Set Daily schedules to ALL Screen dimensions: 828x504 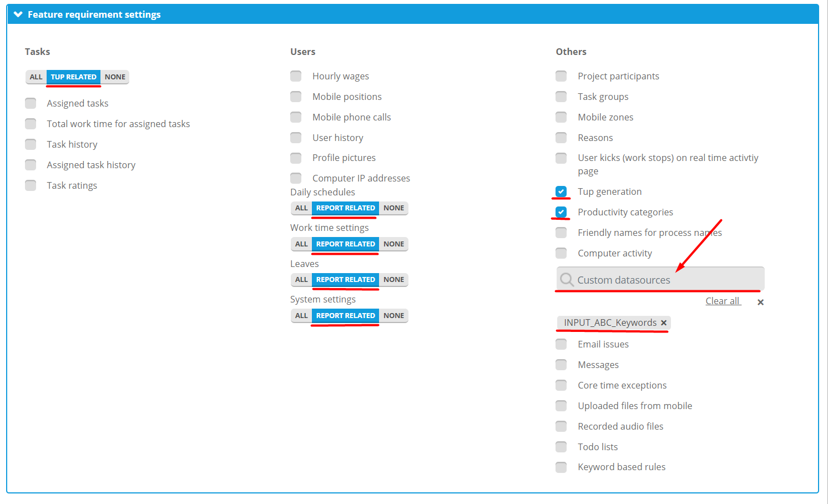tap(301, 208)
